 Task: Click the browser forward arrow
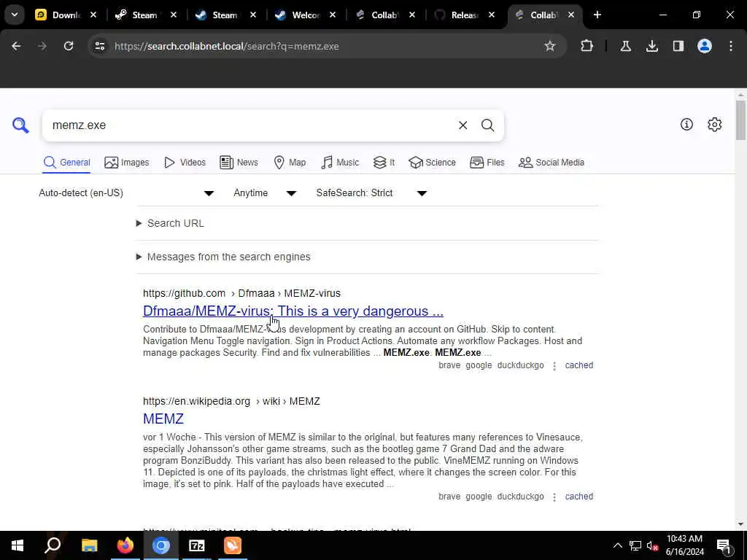pyautogui.click(x=42, y=46)
